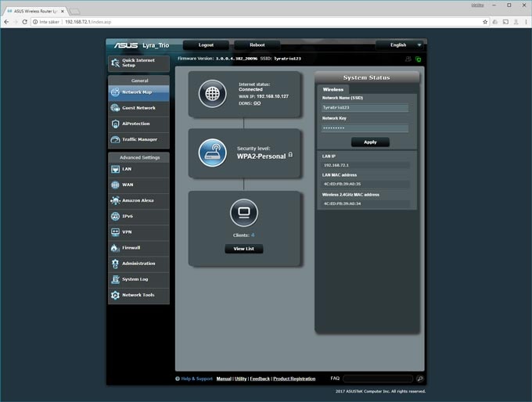Click the FAQ search magnifier icon

(419, 379)
